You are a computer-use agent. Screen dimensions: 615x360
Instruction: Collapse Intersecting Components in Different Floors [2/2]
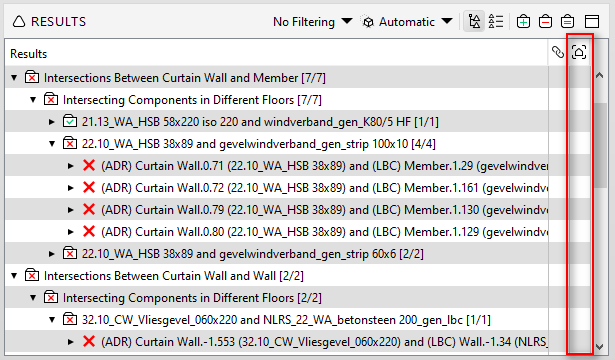tap(33, 298)
